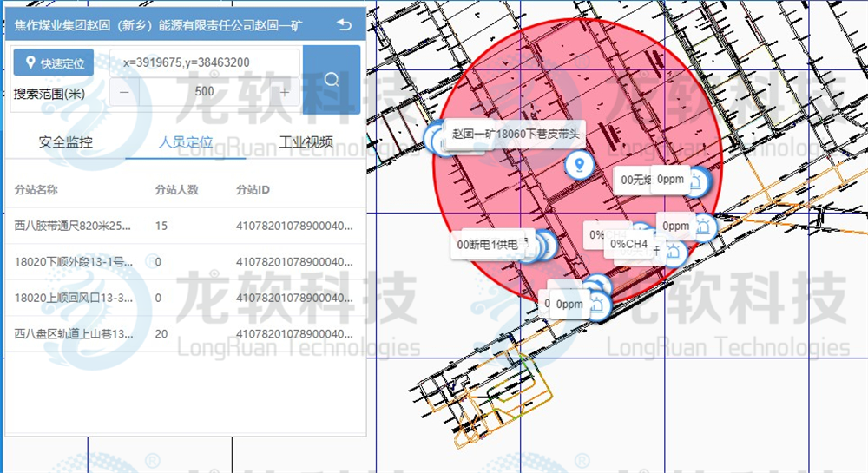Click the 0%CH4 methane sensor label
This screenshot has height=473, width=868.
(629, 244)
